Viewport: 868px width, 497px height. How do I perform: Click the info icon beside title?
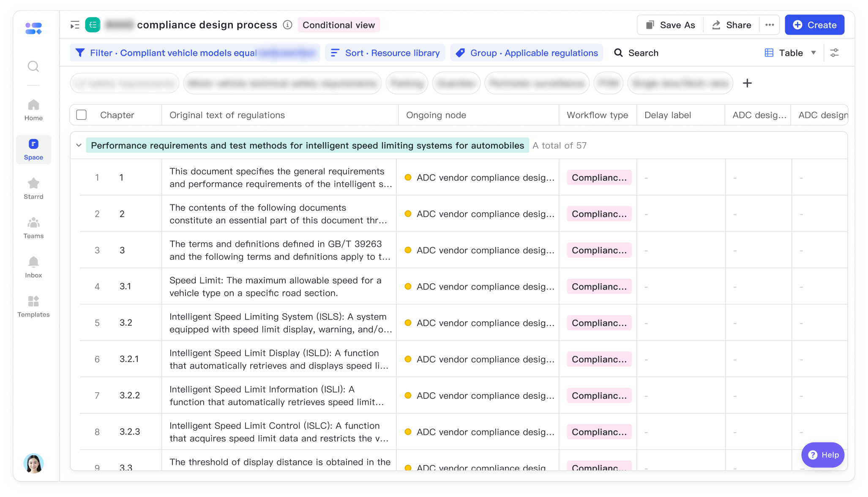click(x=287, y=25)
